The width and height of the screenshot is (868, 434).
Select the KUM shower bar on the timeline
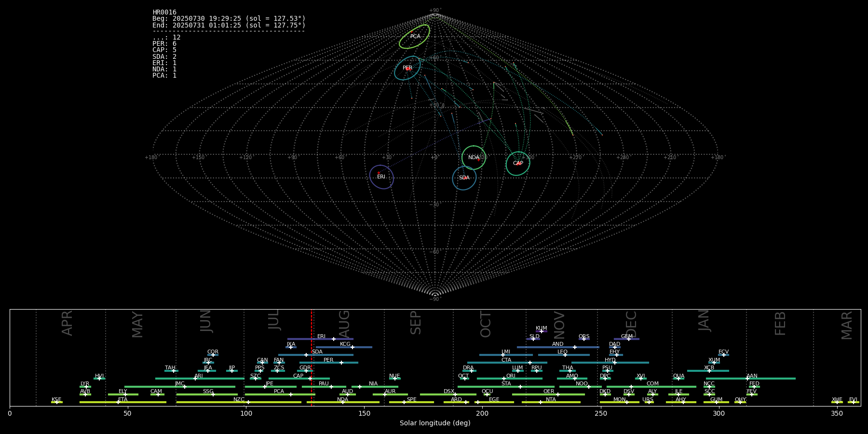(x=542, y=331)
